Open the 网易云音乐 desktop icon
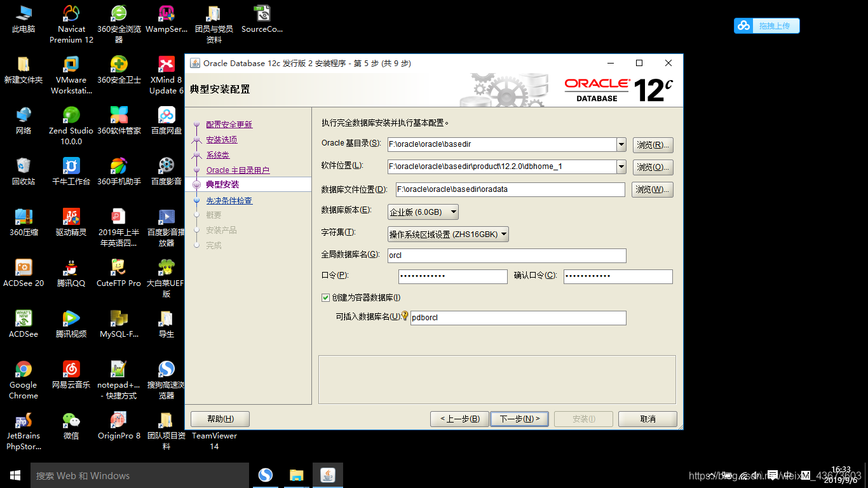Viewport: 868px width, 488px height. coord(71,375)
